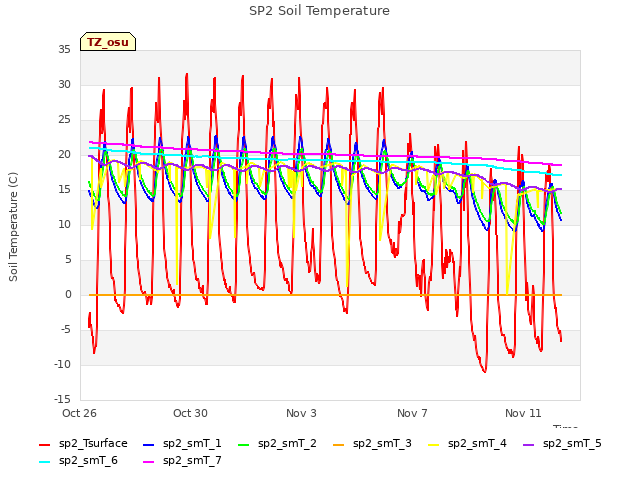Image resolution: width=640 pixels, height=480 pixels.
Task: Click the Nov 7 x-axis tick label
Action: pyautogui.click(x=412, y=413)
